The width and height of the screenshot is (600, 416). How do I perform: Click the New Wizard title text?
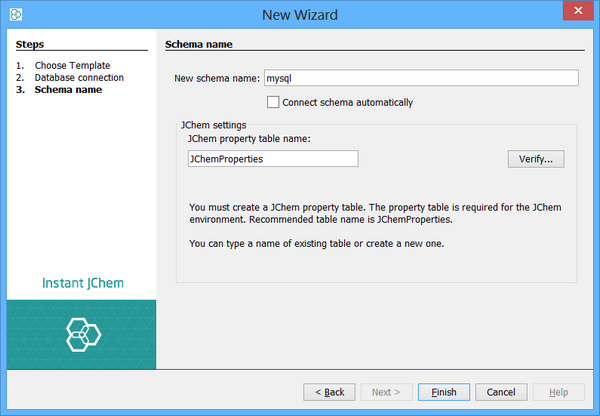coord(300,15)
